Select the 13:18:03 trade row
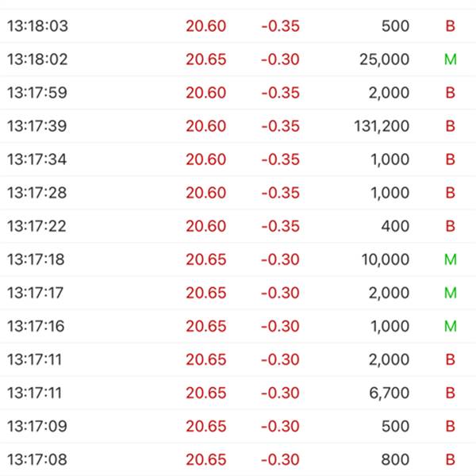The image size is (476, 476). point(238,26)
